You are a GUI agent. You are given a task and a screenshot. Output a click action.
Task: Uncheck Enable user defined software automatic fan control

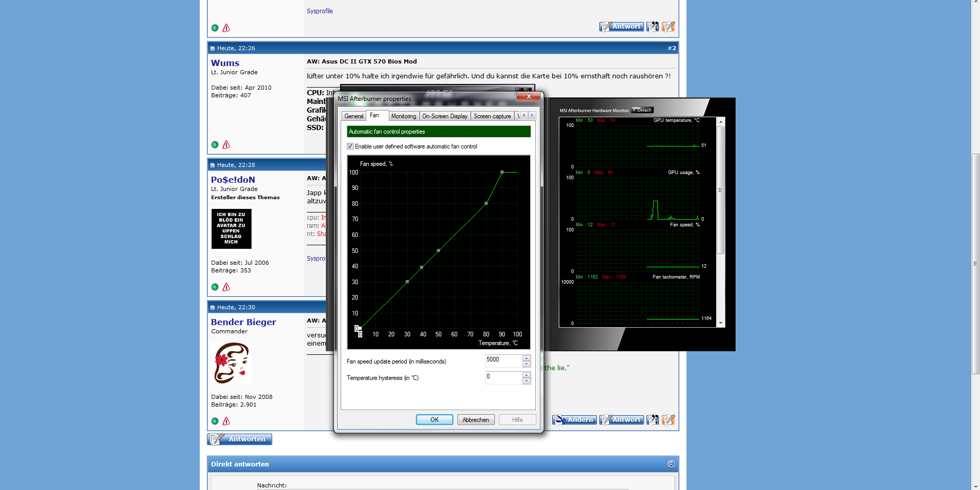coord(350,146)
